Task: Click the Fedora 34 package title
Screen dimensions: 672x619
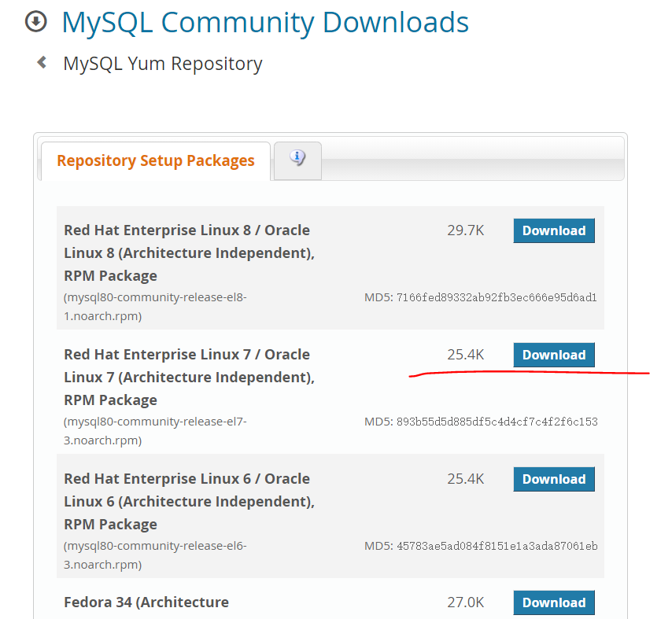Action: [x=146, y=602]
